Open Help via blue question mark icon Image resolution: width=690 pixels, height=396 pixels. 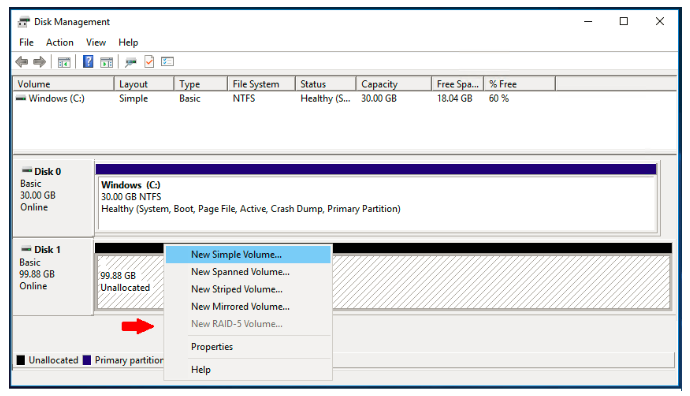coord(88,62)
